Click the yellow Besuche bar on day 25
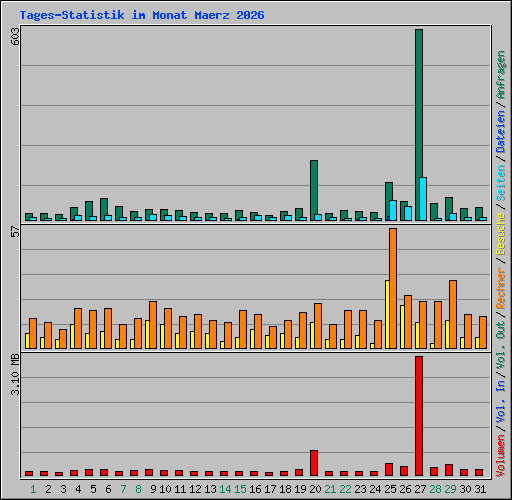Viewport: 512px width, 500px height. tap(387, 314)
